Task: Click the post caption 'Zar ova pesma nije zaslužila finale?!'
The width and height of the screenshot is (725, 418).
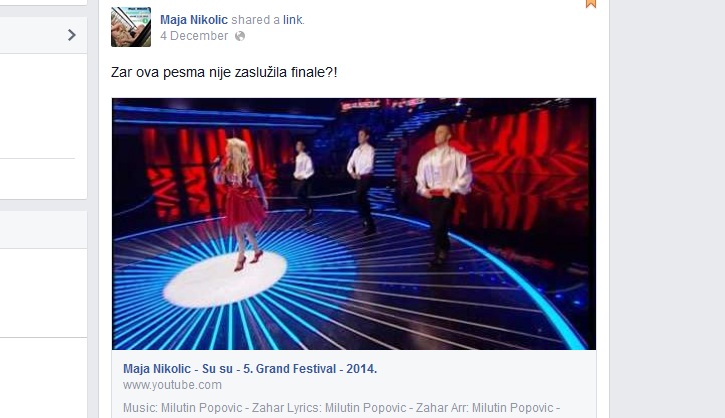Action: pyautogui.click(x=224, y=73)
